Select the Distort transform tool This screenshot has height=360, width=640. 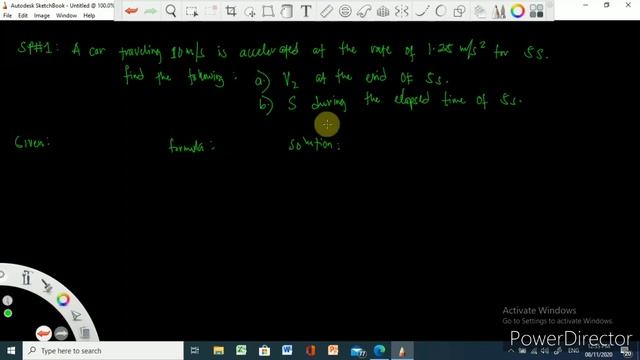click(268, 11)
